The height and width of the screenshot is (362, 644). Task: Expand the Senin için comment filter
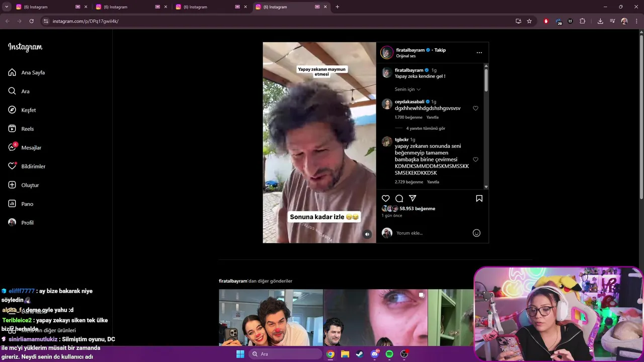tap(408, 89)
